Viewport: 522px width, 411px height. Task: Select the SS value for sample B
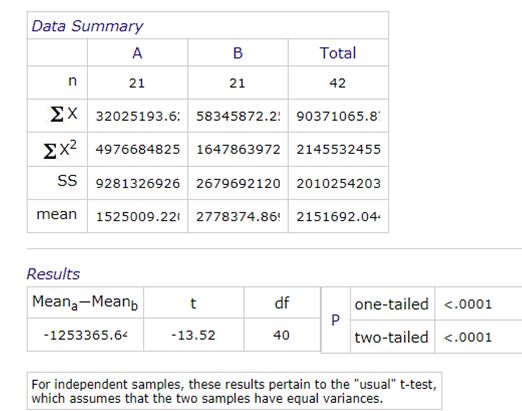(x=238, y=183)
